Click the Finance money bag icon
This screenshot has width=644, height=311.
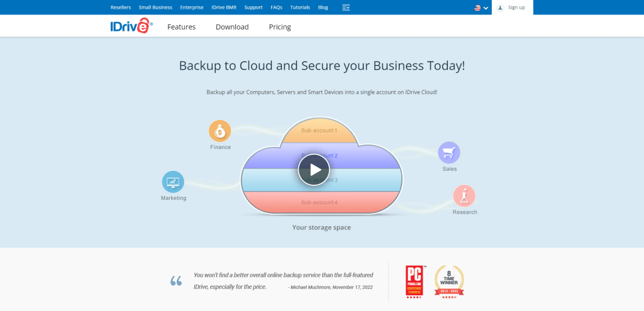tap(219, 131)
